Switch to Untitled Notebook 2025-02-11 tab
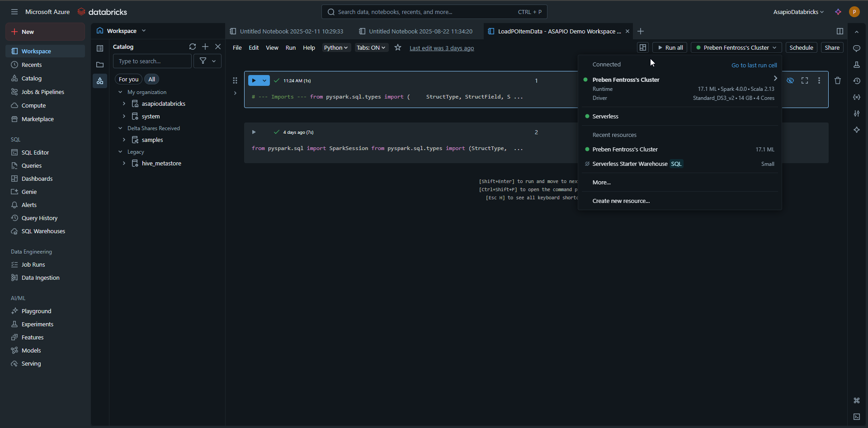 pyautogui.click(x=287, y=31)
